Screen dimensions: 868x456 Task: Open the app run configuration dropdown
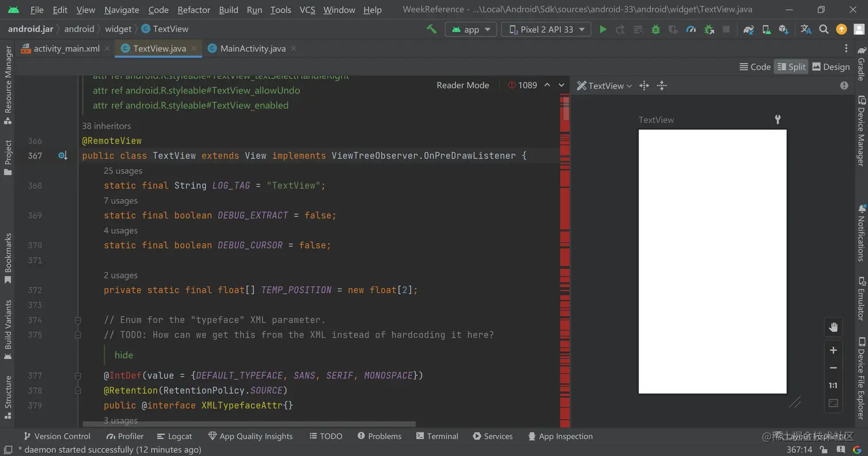point(471,29)
